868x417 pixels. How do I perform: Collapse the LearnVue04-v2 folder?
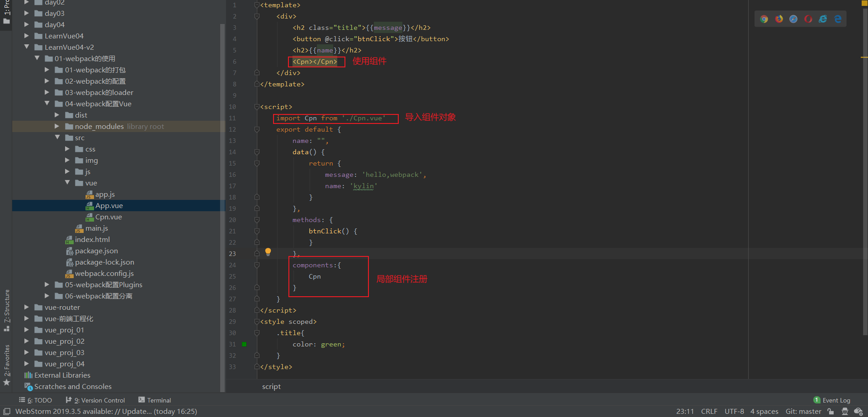(x=27, y=47)
